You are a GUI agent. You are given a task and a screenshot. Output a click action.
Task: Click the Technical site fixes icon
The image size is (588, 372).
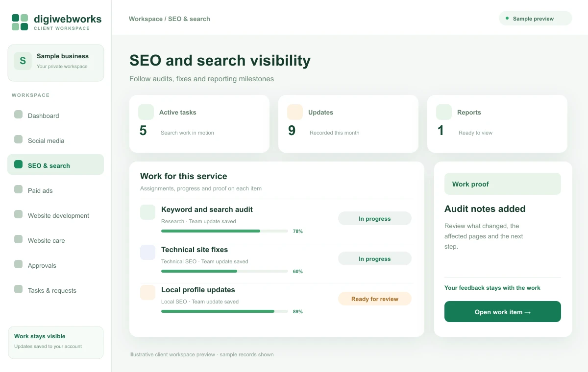(147, 253)
